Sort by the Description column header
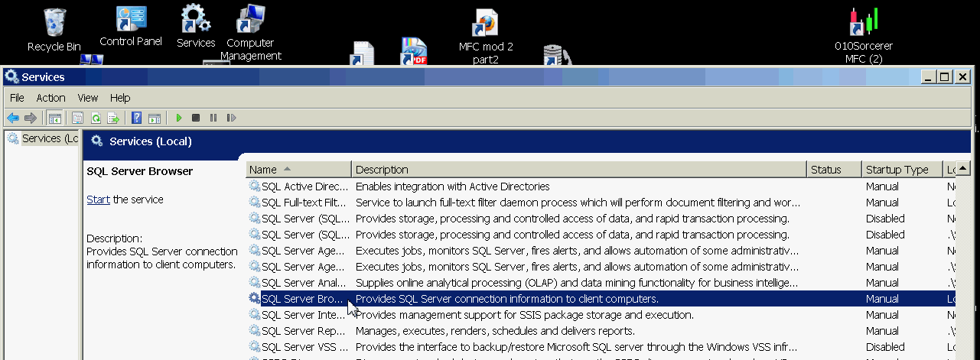Screen dimensions: 980x360 pyautogui.click(x=579, y=170)
